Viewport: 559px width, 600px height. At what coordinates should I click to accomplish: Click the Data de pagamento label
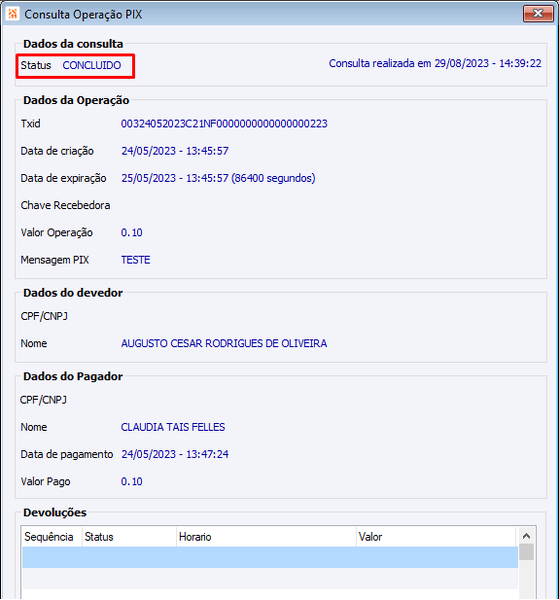point(67,454)
